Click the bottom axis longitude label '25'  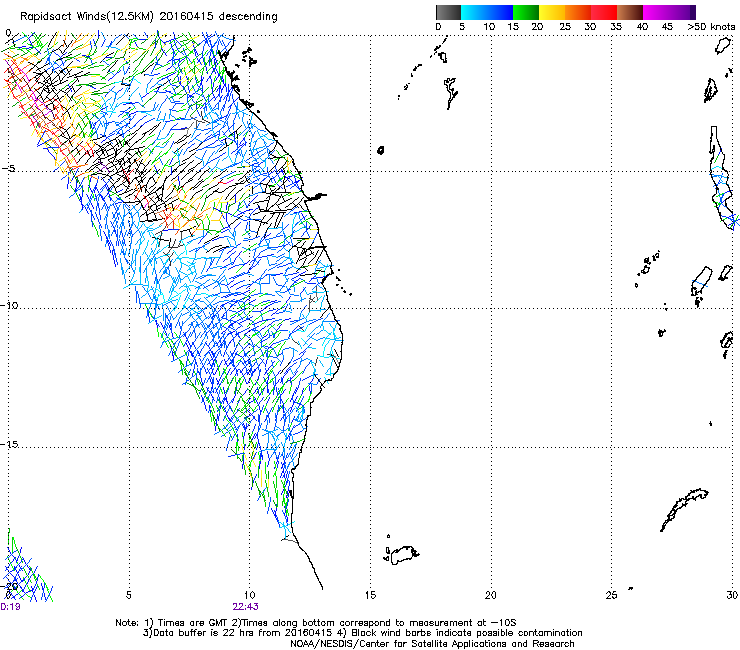click(611, 595)
